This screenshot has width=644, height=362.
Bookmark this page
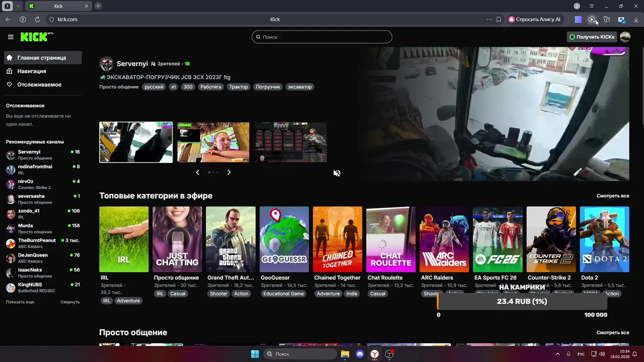tap(499, 19)
